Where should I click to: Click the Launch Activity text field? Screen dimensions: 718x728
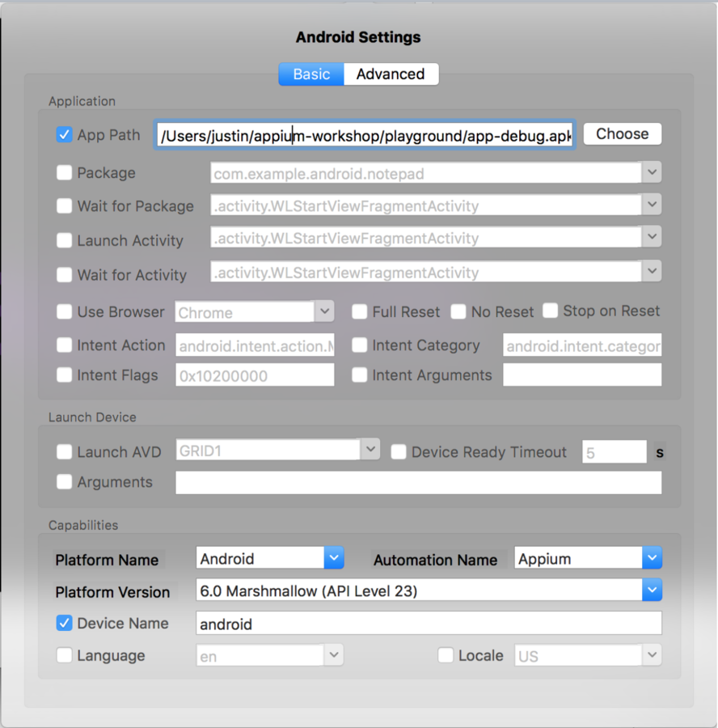(x=426, y=238)
